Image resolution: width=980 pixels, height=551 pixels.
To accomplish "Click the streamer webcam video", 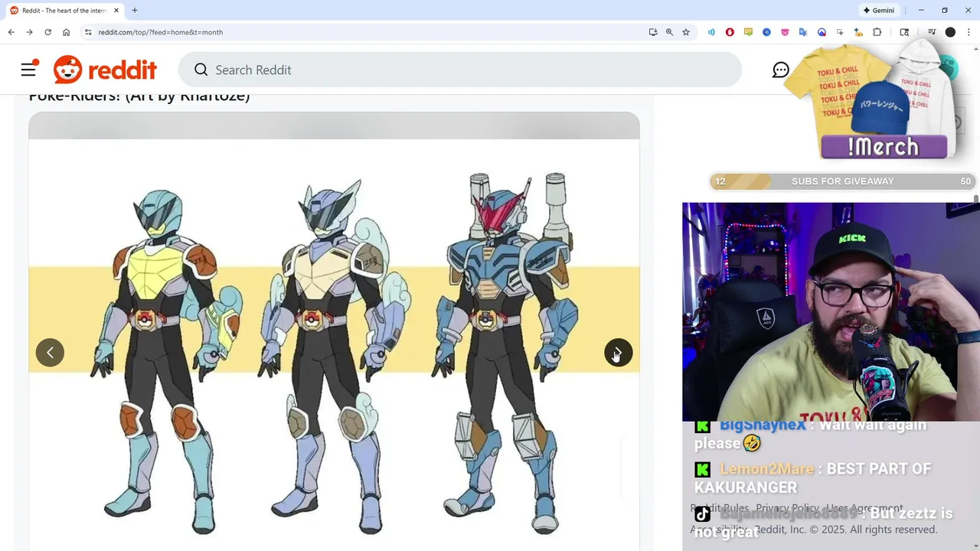I will (831, 311).
